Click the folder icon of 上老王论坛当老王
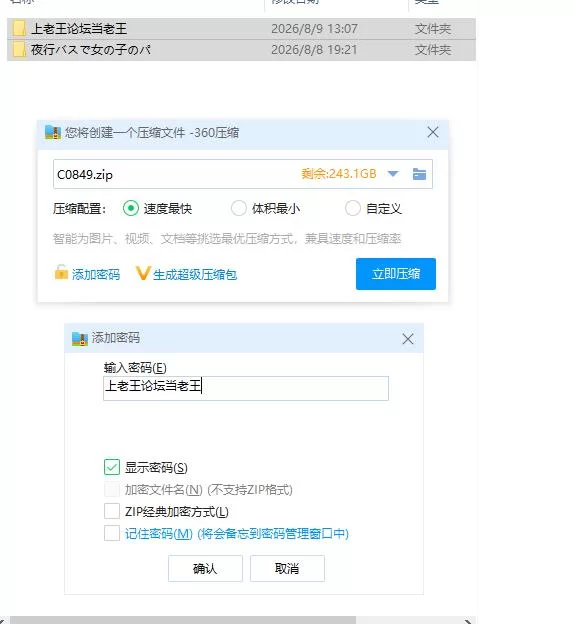575x624 pixels. [x=19, y=29]
